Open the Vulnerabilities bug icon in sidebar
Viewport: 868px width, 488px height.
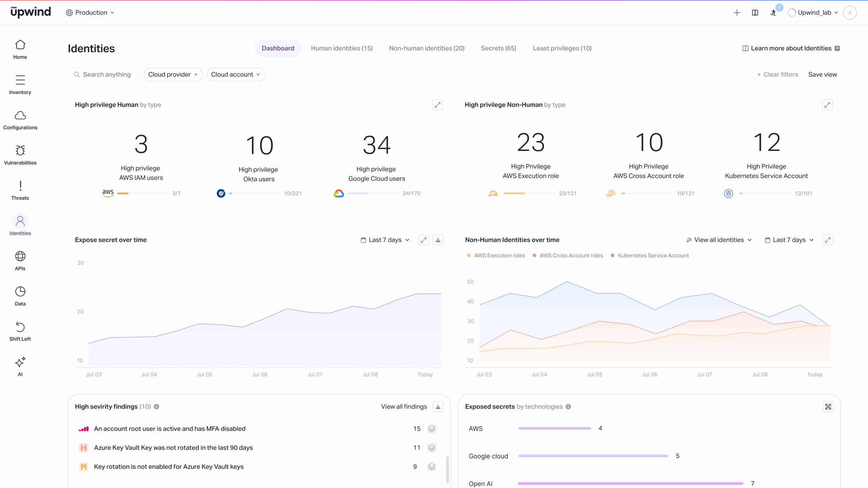(20, 151)
